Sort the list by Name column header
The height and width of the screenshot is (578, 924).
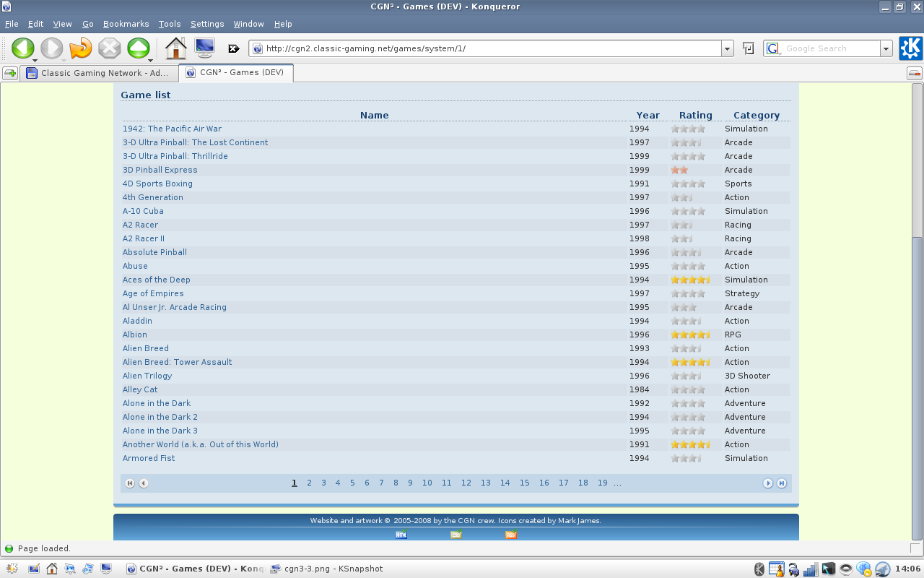(374, 115)
